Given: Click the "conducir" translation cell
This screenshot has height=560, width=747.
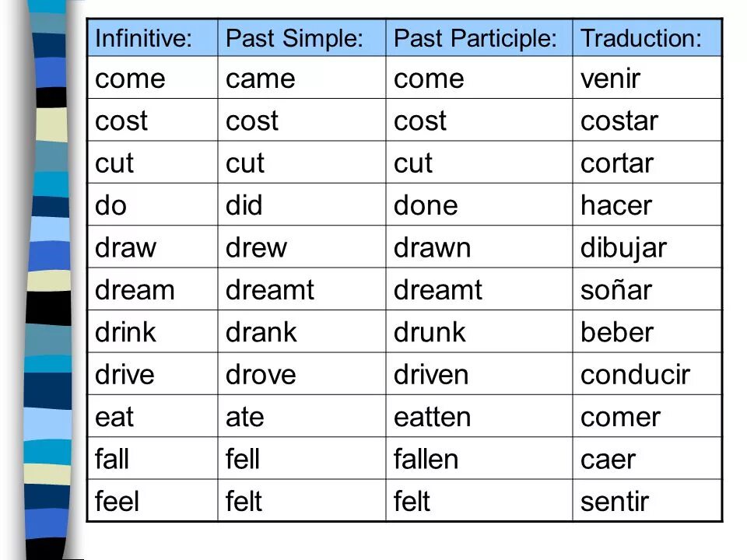Looking at the screenshot, I should [635, 376].
